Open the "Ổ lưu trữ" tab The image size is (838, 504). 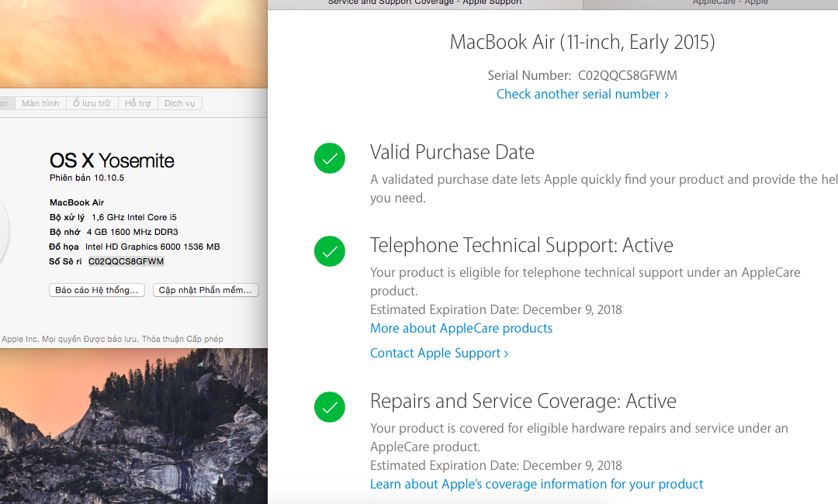tap(92, 102)
